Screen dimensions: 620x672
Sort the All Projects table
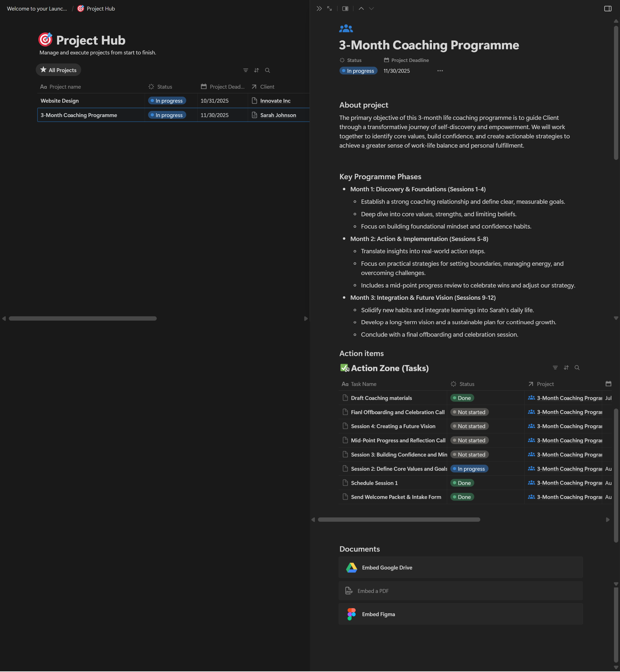tap(256, 70)
